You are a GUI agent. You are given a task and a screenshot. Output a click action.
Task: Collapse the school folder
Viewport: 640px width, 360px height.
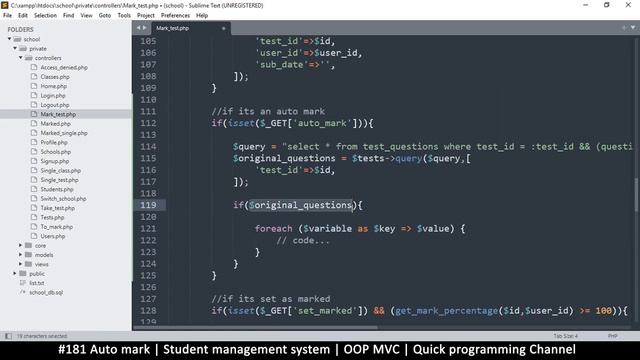9,39
